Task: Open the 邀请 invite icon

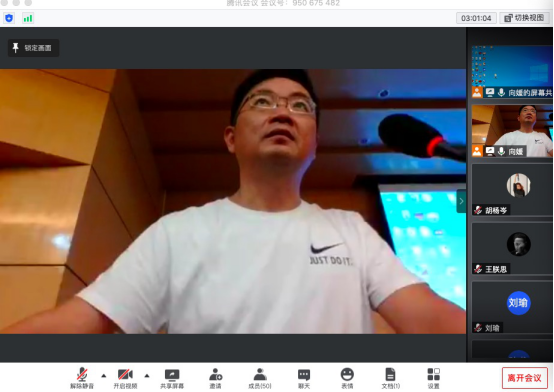Action: coord(216,378)
